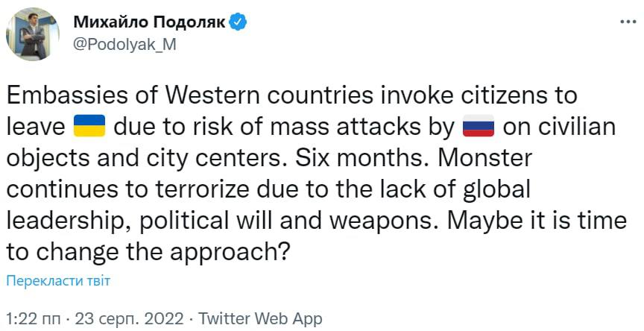Click the display name Михайло Подоляк
The image size is (644, 331).
tap(149, 22)
